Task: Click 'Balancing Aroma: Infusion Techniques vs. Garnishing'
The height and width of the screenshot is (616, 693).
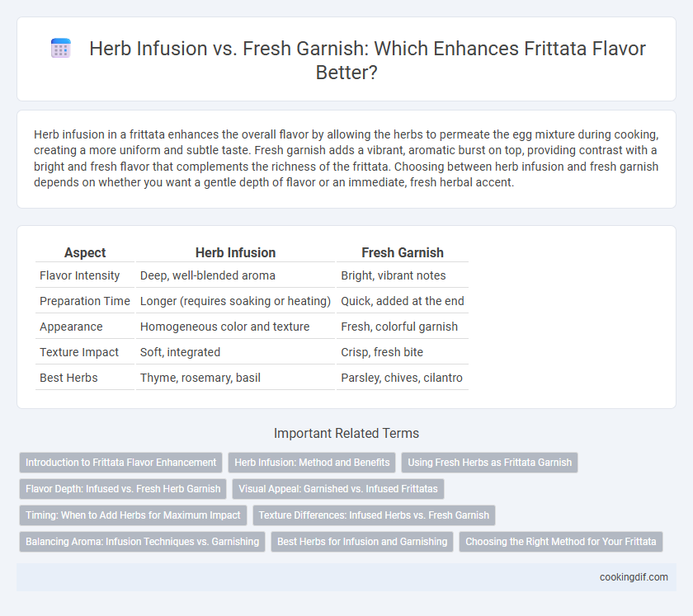Action: coord(142,542)
